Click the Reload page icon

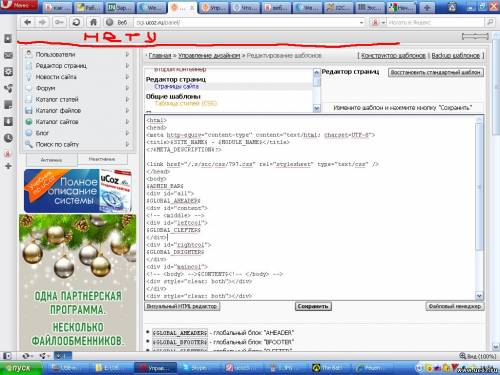click(76, 22)
